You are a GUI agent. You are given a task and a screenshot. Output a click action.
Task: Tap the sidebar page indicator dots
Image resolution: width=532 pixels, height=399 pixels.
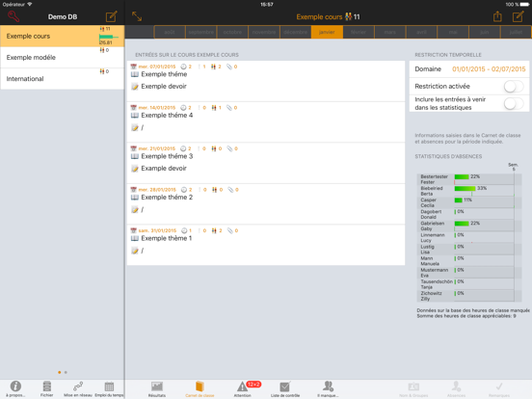[63, 373]
